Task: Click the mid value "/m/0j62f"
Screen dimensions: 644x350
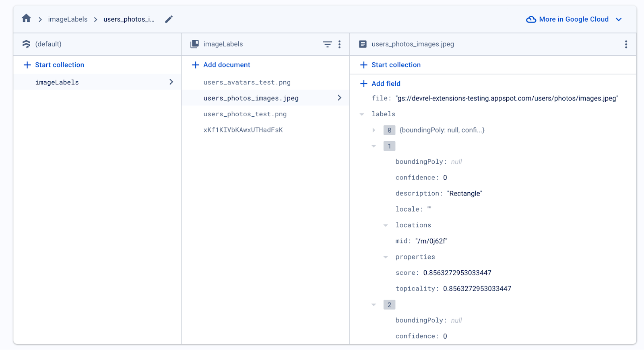Action: pyautogui.click(x=431, y=241)
